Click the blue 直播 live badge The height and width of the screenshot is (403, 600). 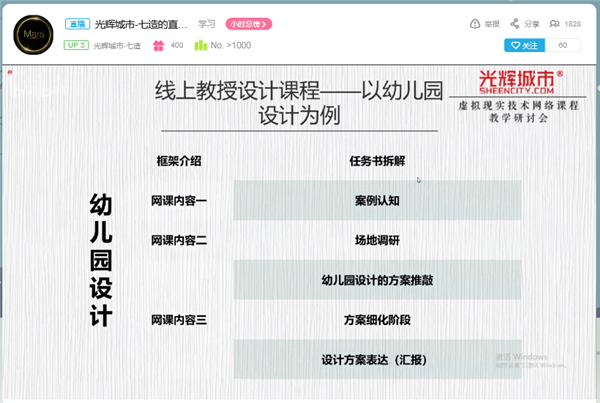coord(77,23)
